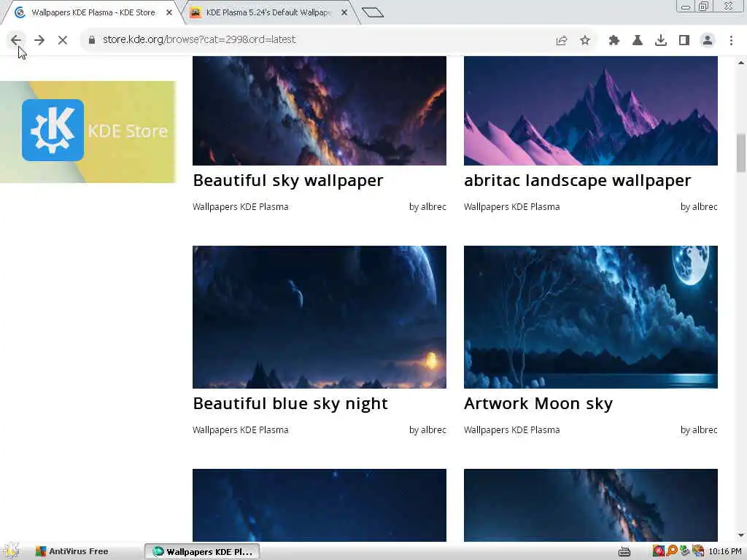Switch to KDE Plasma 5.24's Default Wallpaper tab
This screenshot has height=560, width=747.
pyautogui.click(x=268, y=12)
